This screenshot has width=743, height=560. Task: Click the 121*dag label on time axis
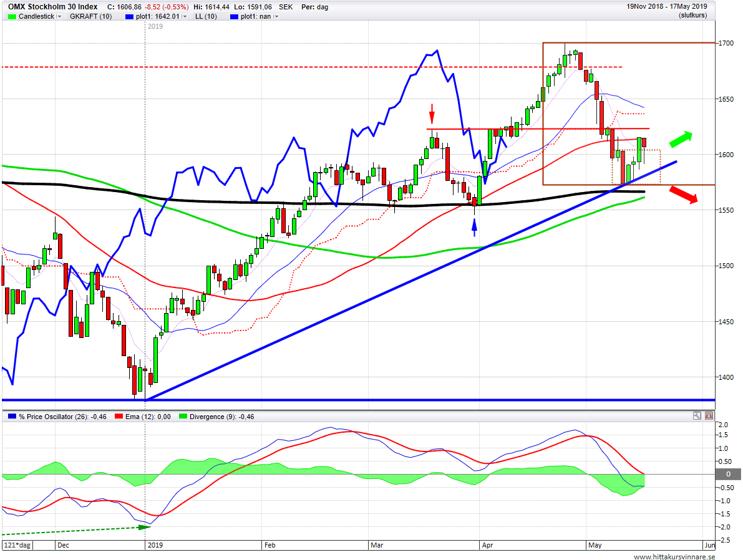point(17,545)
